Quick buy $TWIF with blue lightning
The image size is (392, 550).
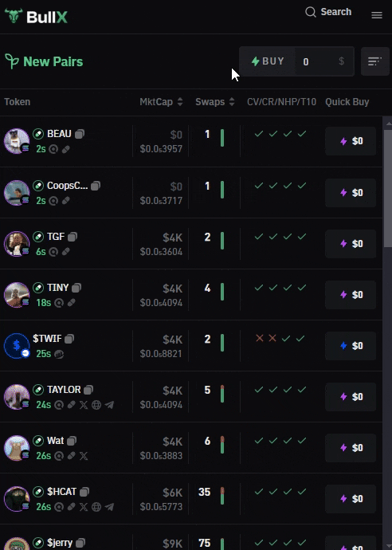pos(351,346)
